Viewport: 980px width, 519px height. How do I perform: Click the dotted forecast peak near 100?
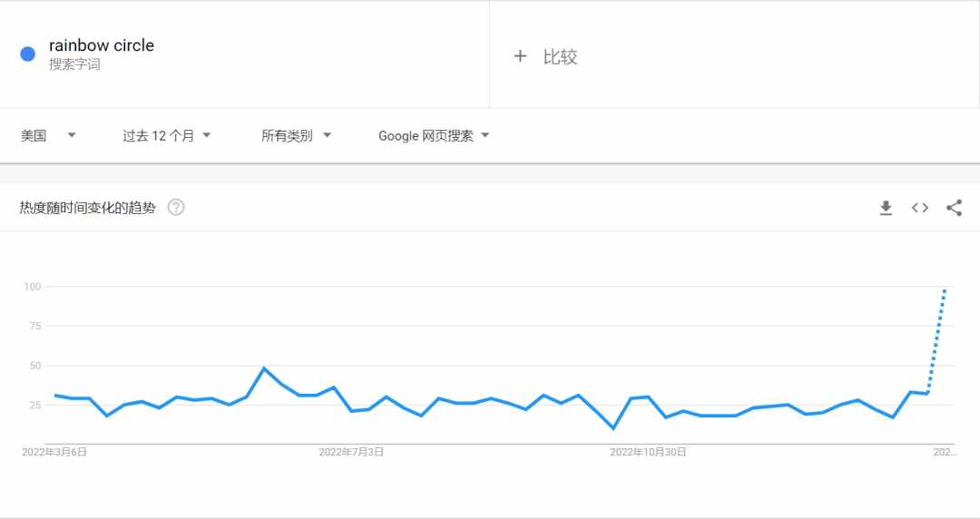(x=945, y=290)
